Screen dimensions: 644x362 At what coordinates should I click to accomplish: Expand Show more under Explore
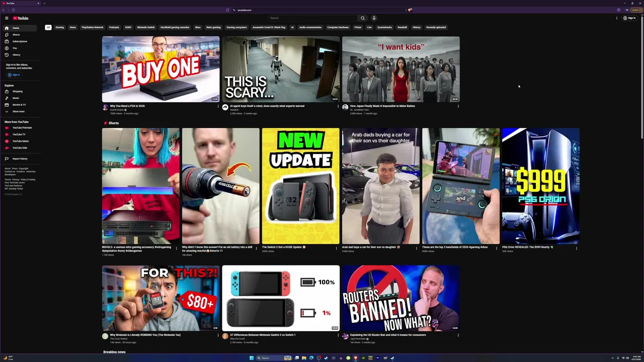20,111
